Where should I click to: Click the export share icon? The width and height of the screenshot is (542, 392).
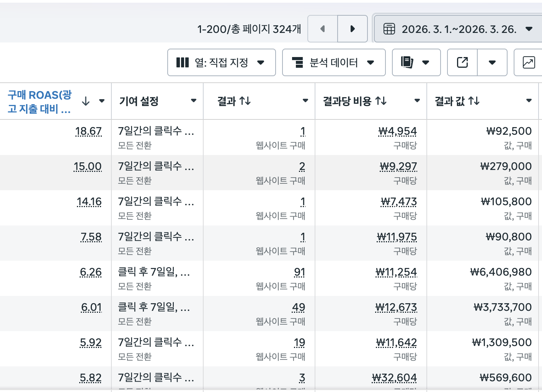tap(462, 62)
